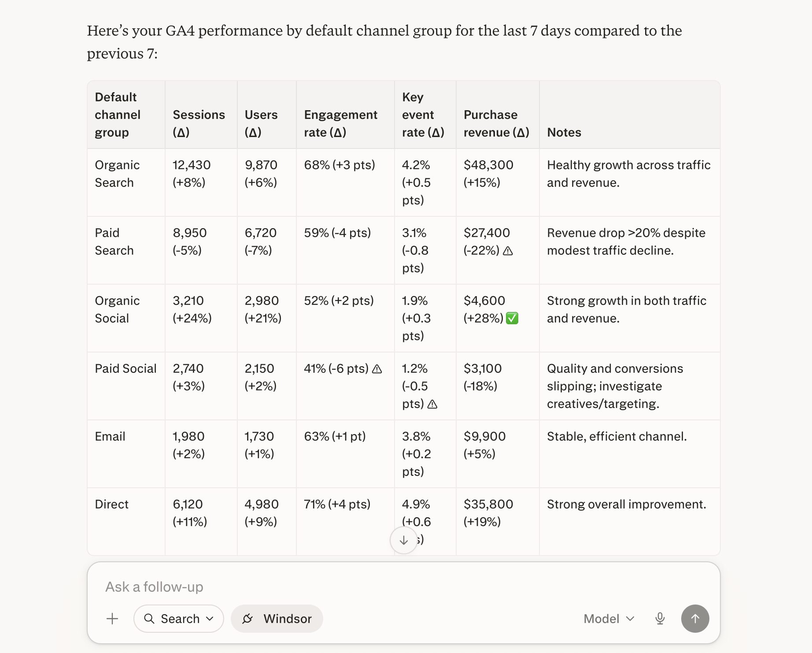Select the Paid Social row label
The height and width of the screenshot is (653, 812).
pyautogui.click(x=125, y=368)
